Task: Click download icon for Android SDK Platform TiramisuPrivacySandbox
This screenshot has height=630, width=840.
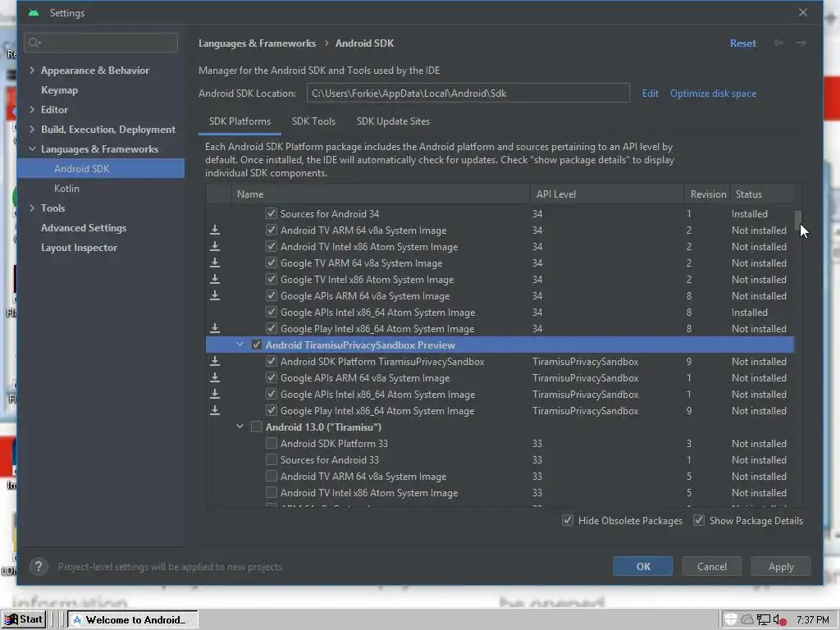Action: point(215,362)
